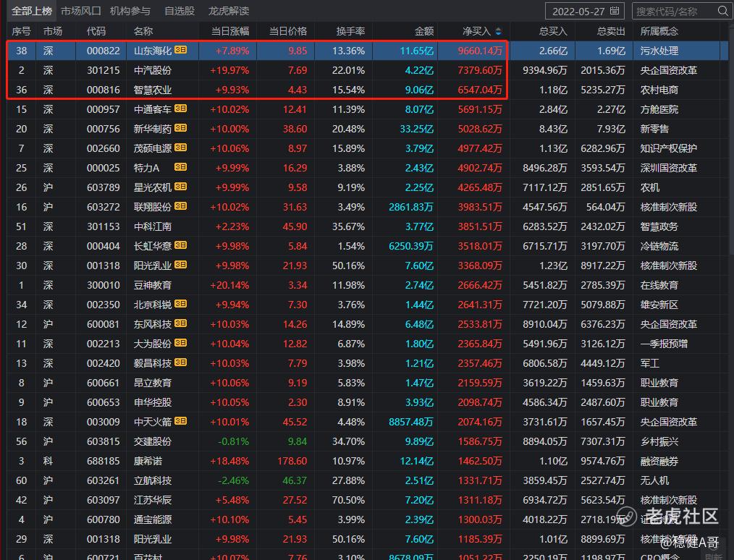Click the 无人机 concept cell
This screenshot has height=560, width=734.
[x=654, y=481]
